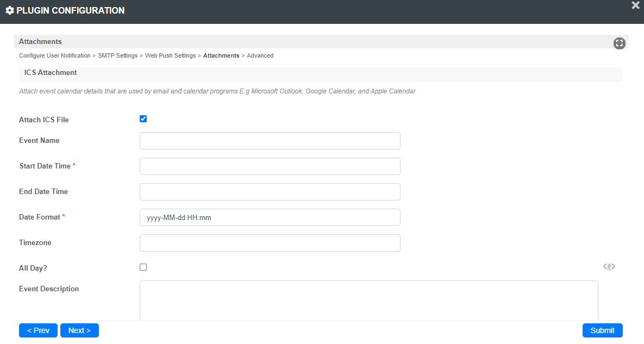Click the Event Description text area
The height and width of the screenshot is (344, 644).
tap(369, 301)
